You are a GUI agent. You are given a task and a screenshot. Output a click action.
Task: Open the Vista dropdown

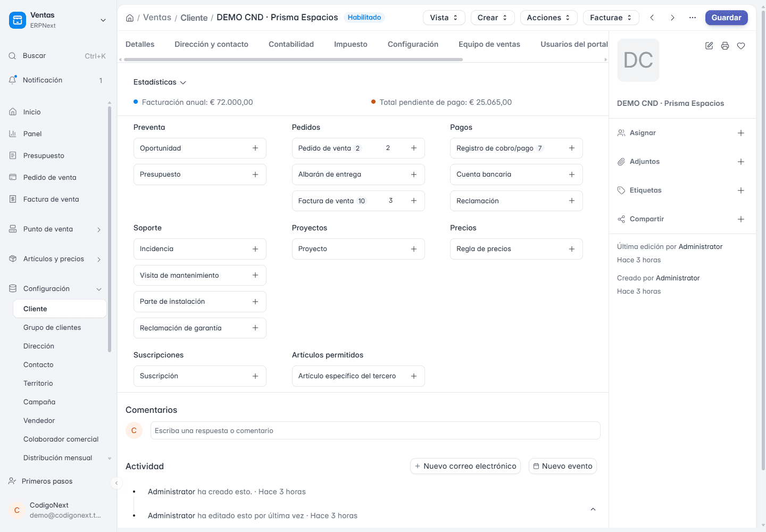tap(444, 18)
